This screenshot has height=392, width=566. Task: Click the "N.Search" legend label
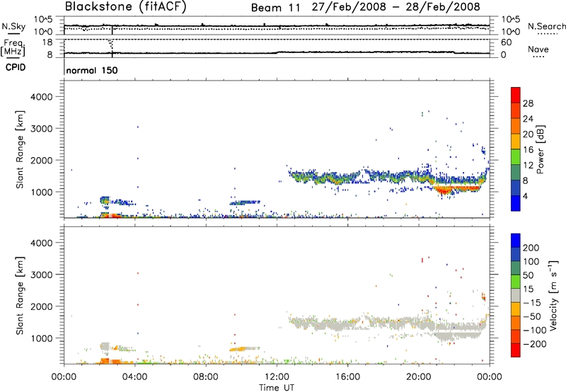pyautogui.click(x=547, y=26)
